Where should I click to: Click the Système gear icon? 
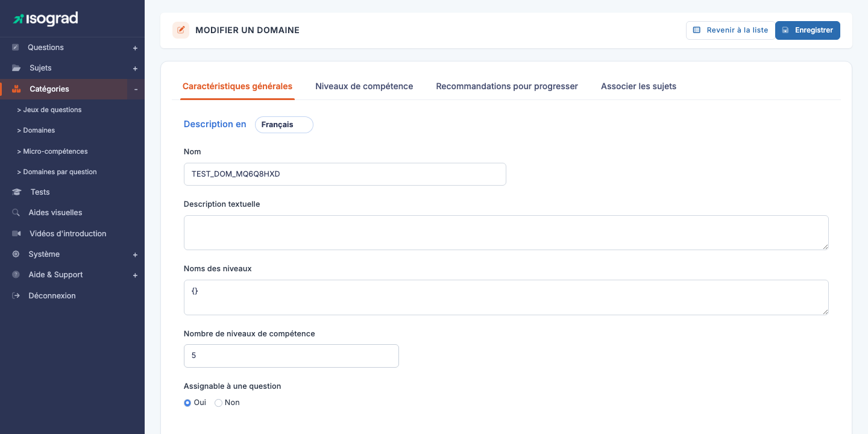(x=16, y=254)
